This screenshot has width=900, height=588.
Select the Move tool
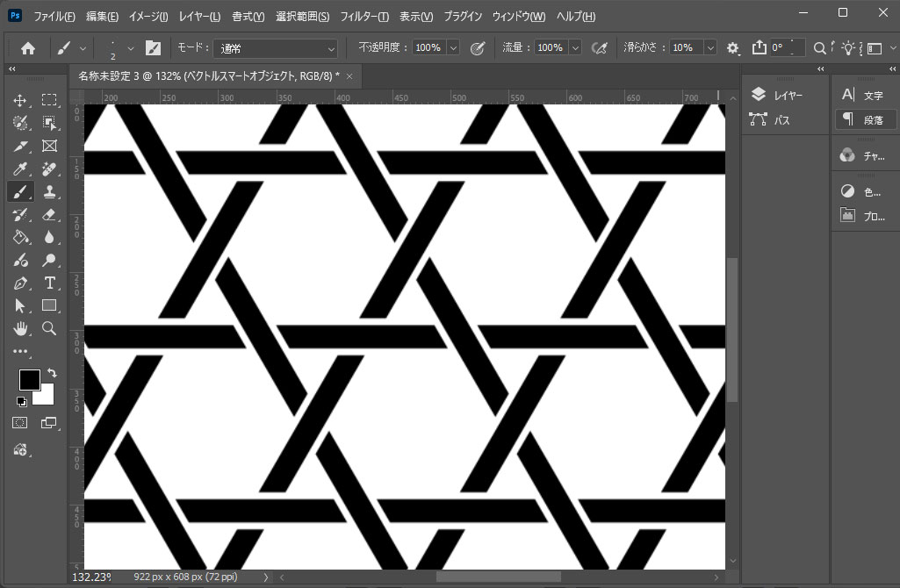pyautogui.click(x=20, y=100)
